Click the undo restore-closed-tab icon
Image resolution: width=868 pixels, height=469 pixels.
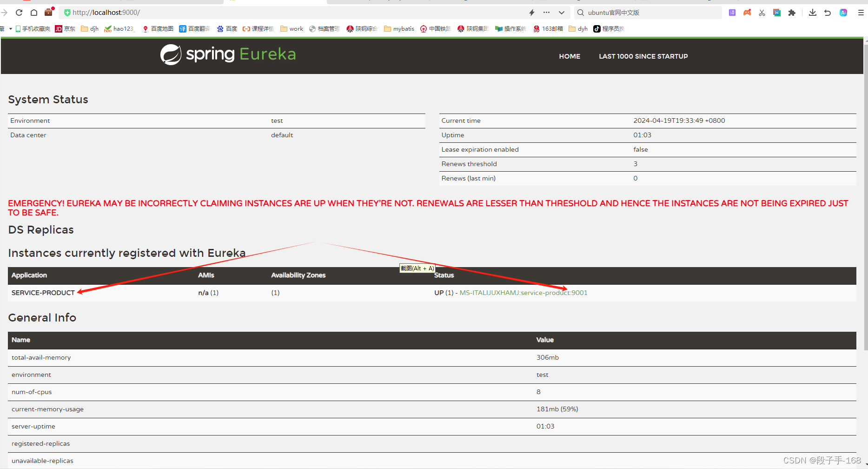pyautogui.click(x=828, y=13)
